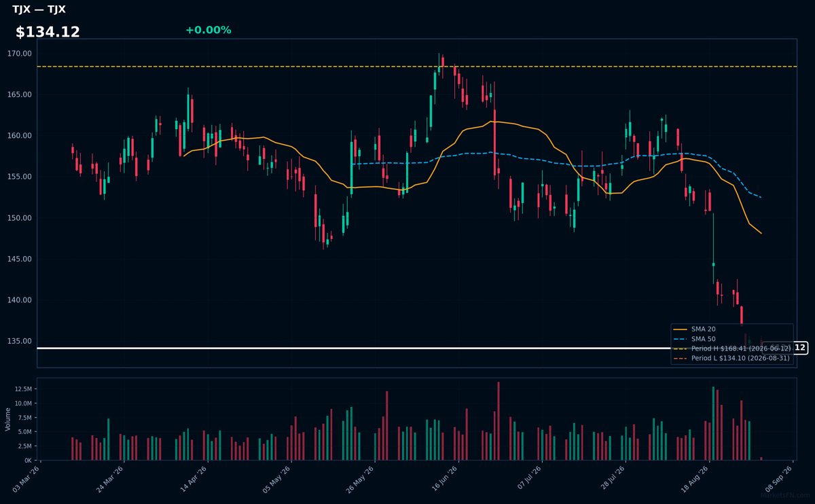
Task: Select the 18 Aug '26 date label
Action: click(x=695, y=479)
